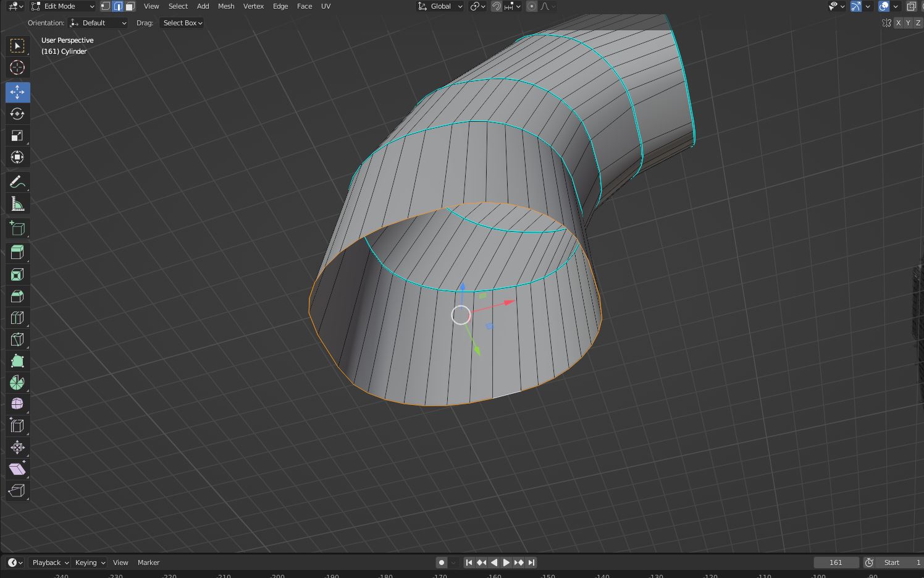The height and width of the screenshot is (578, 924).
Task: Select the Loop Cut tool
Action: point(17,318)
